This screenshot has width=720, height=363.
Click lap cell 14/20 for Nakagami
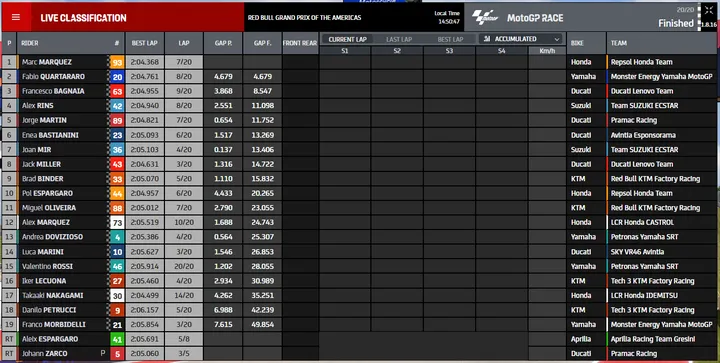coord(184,295)
